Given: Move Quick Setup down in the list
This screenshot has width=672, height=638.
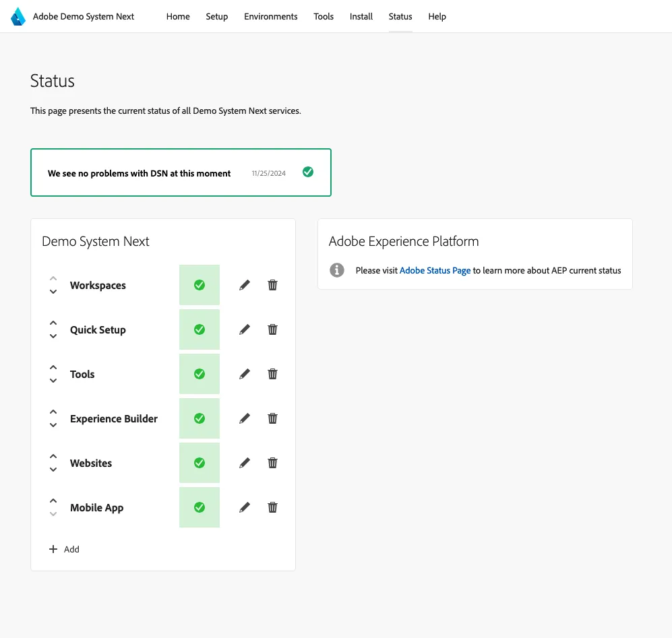Looking at the screenshot, I should [53, 336].
